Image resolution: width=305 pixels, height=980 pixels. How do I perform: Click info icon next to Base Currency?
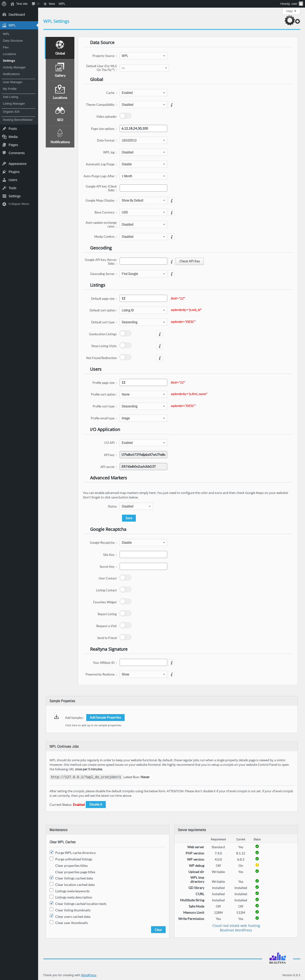172,213
